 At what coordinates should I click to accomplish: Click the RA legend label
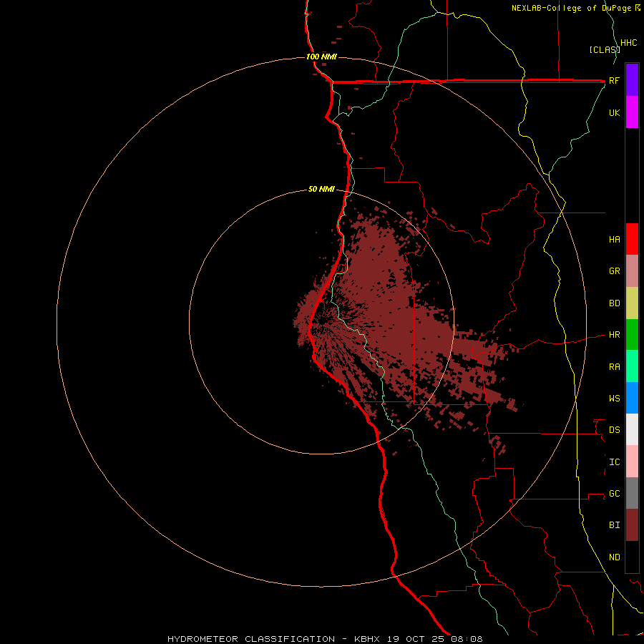[615, 367]
